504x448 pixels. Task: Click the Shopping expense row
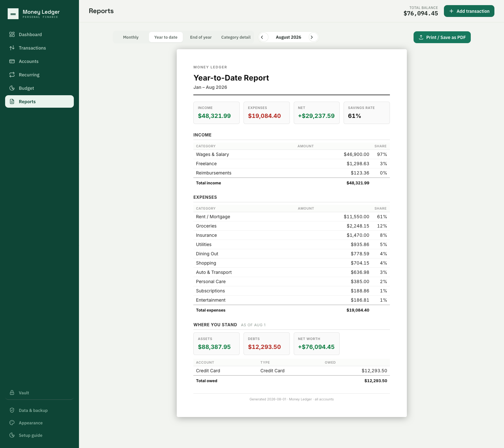(x=291, y=263)
